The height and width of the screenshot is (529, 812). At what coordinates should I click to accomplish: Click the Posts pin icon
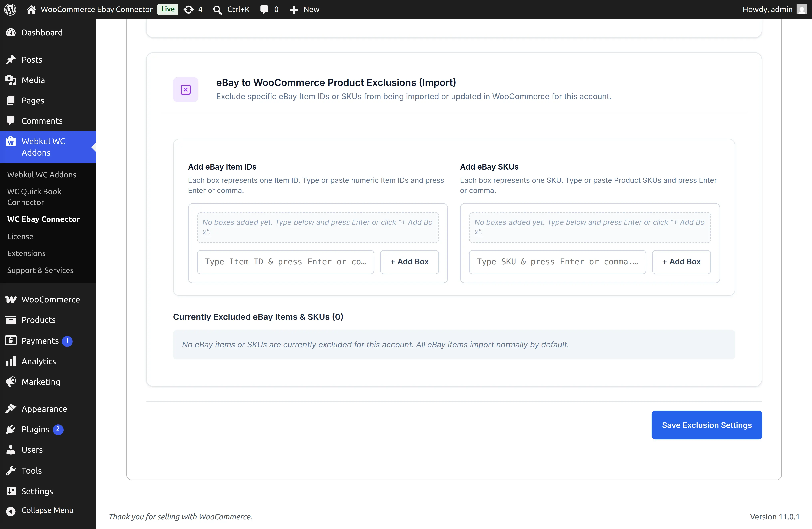pyautogui.click(x=11, y=60)
